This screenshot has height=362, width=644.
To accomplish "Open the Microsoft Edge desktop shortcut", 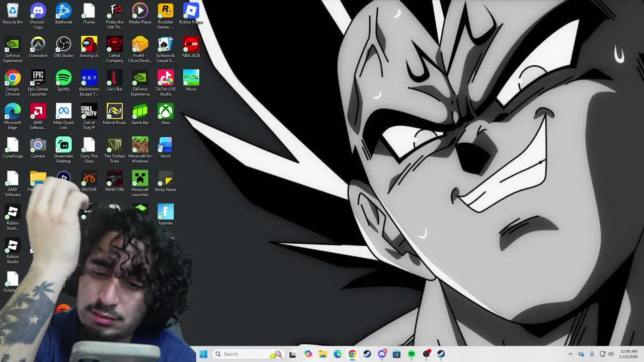I will [13, 117].
